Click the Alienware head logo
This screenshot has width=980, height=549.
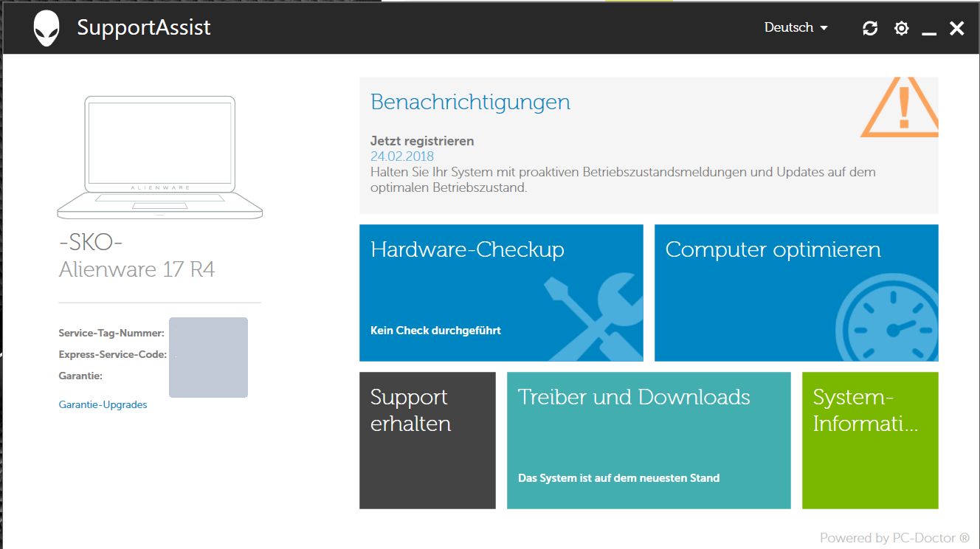pyautogui.click(x=46, y=28)
